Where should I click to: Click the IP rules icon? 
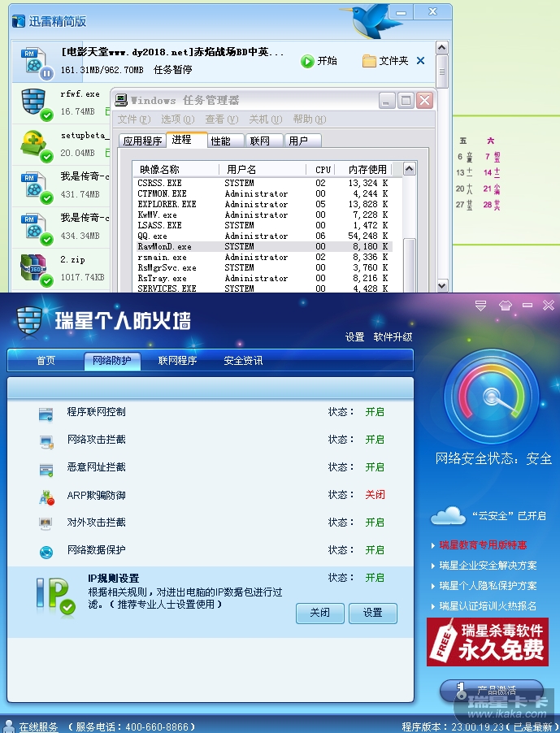tap(55, 596)
